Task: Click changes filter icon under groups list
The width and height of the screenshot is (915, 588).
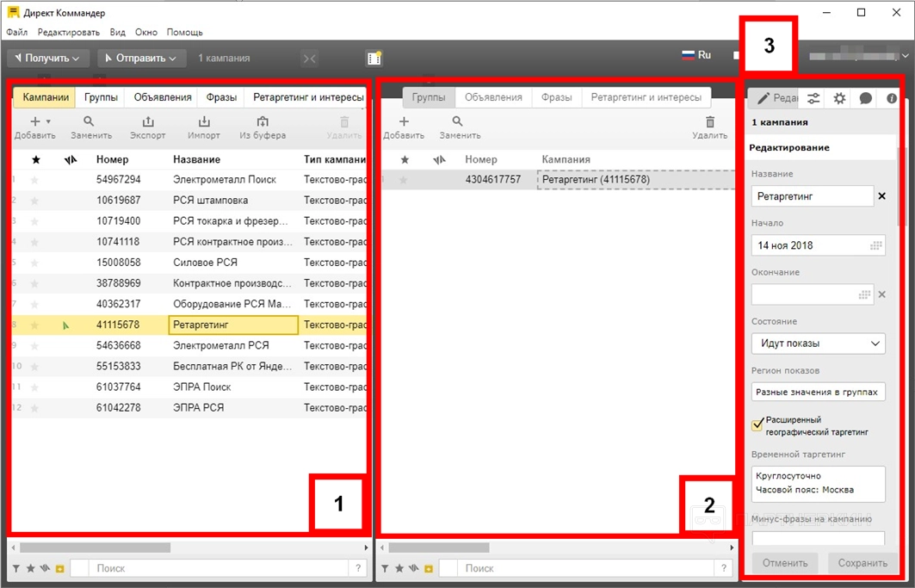Action: coord(414,568)
